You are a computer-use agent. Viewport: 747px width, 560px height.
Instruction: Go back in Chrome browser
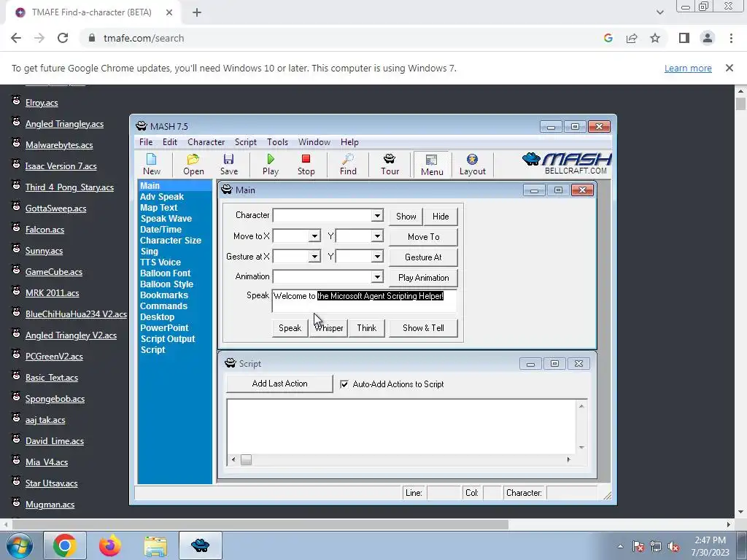16,38
